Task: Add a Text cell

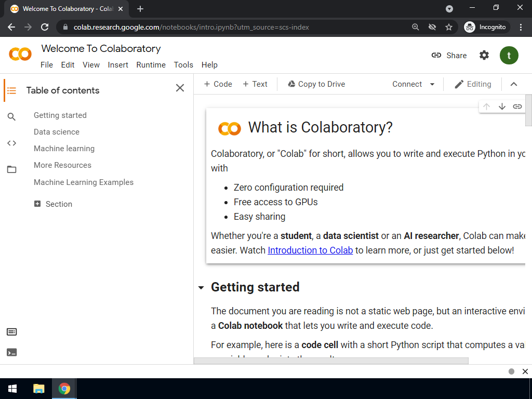Action: pos(255,84)
